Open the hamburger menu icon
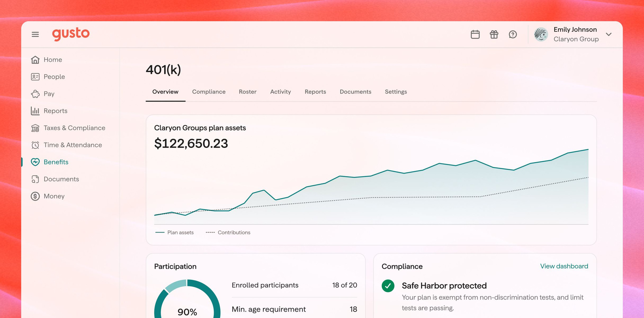Viewport: 644px width, 318px height. (35, 34)
